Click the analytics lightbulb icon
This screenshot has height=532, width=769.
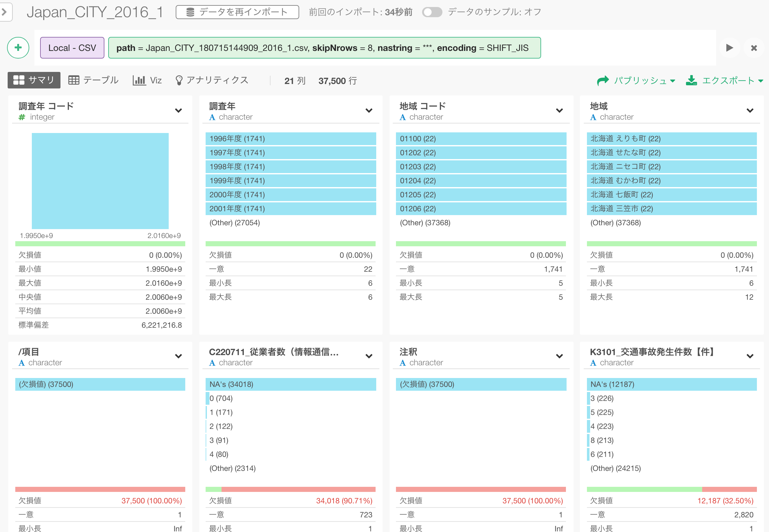(179, 80)
